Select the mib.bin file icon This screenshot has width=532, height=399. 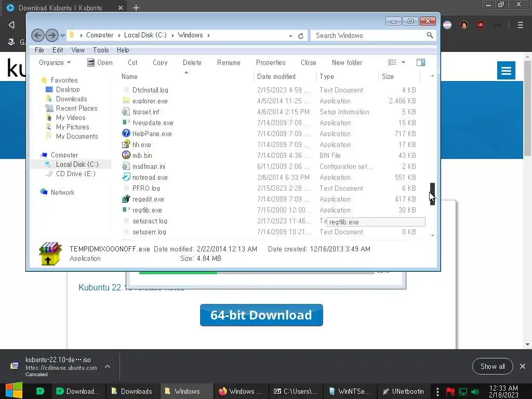pos(126,155)
